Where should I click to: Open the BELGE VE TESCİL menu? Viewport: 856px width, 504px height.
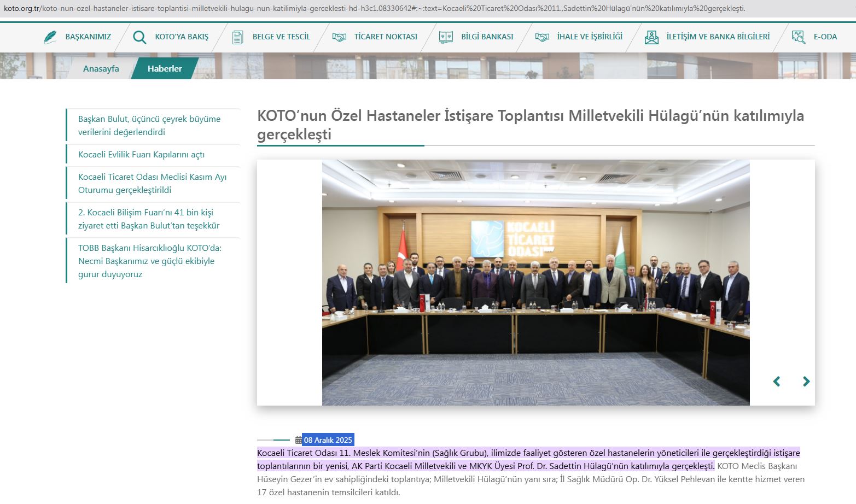pos(281,37)
